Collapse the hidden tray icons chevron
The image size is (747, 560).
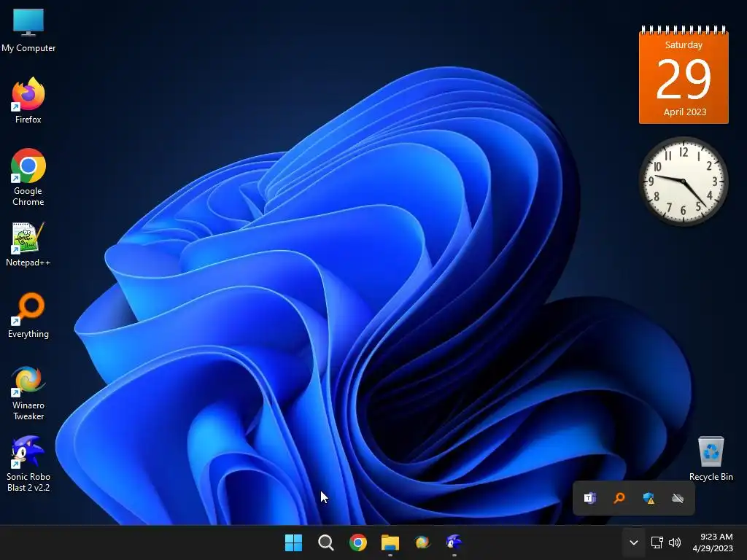tap(634, 542)
